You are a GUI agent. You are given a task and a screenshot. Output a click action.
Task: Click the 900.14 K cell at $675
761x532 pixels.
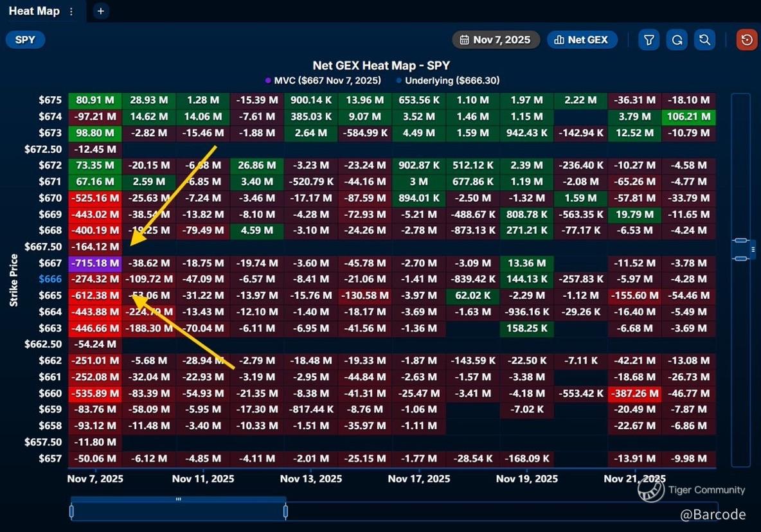pos(311,100)
